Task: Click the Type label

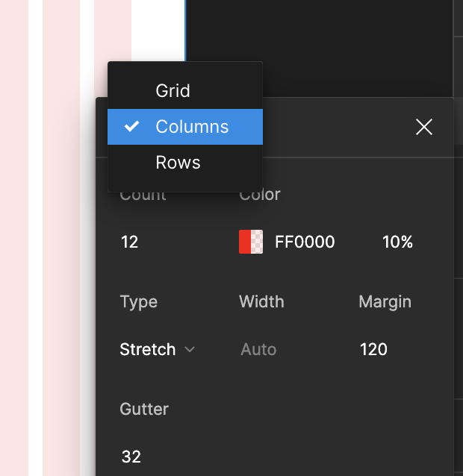Action: [x=139, y=302]
